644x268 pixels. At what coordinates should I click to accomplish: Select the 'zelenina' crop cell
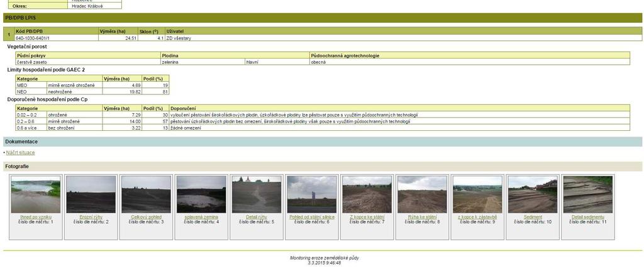coord(203,62)
